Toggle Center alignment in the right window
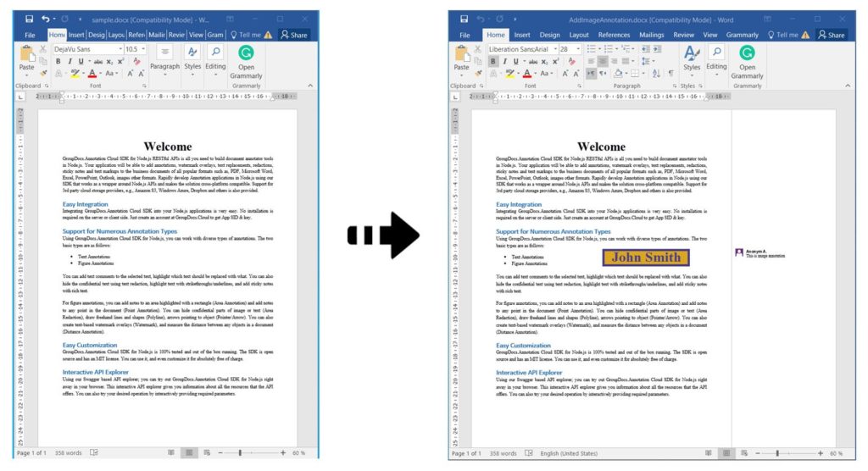 tap(603, 61)
